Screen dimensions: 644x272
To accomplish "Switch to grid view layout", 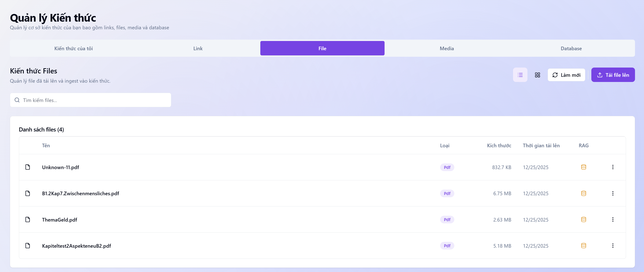I will coord(537,75).
